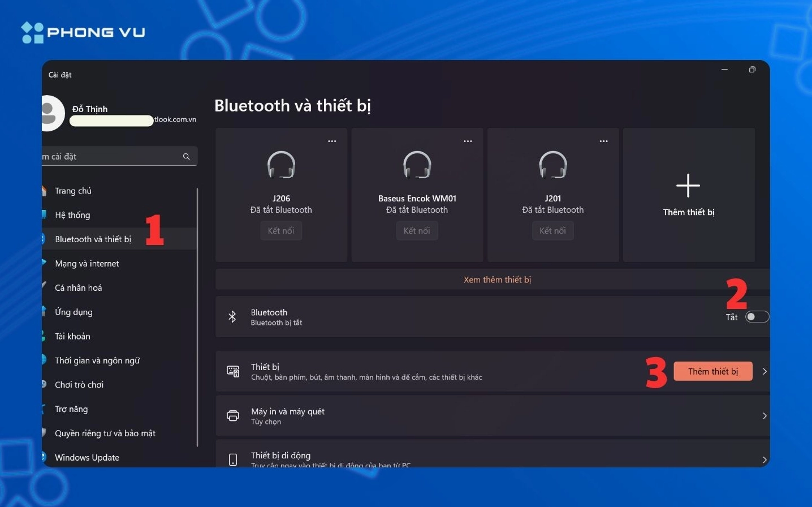Click the plus icon on the Thêm thiết bị card
The image size is (812, 507).
pos(688,185)
